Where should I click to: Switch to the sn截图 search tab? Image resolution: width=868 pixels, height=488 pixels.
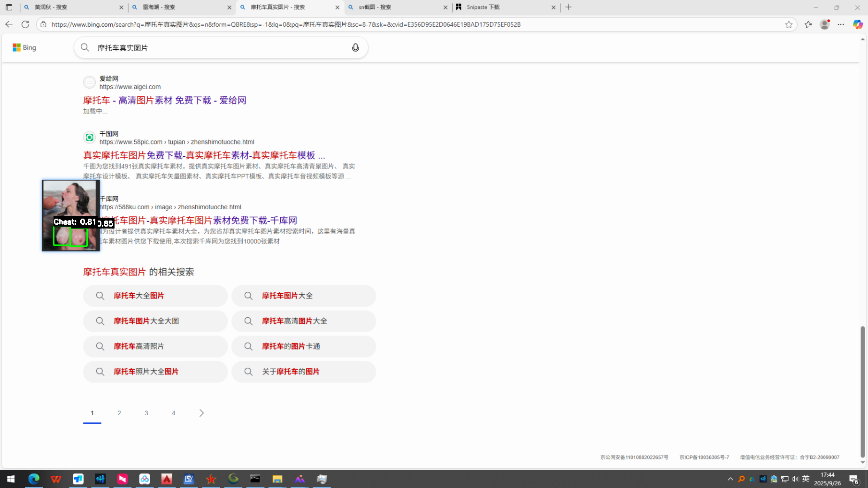(397, 7)
